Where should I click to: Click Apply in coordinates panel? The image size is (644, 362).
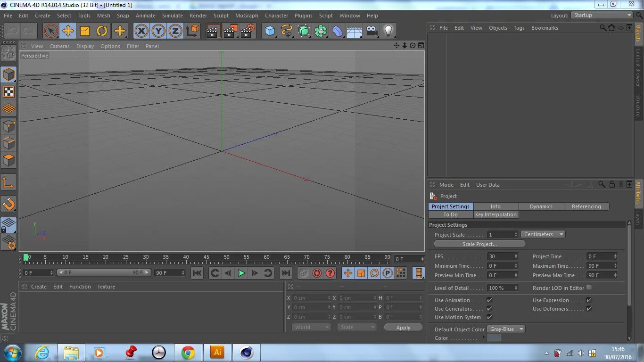coord(403,328)
